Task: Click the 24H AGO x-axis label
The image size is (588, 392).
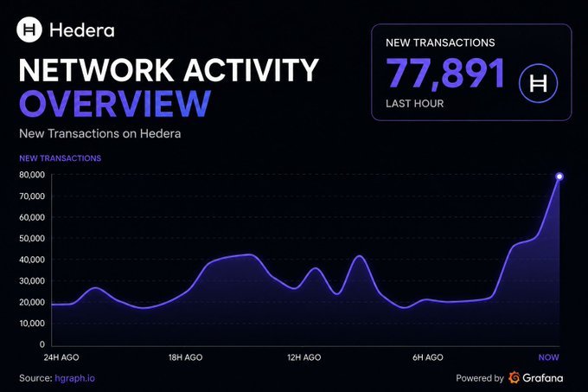Action: coord(61,357)
